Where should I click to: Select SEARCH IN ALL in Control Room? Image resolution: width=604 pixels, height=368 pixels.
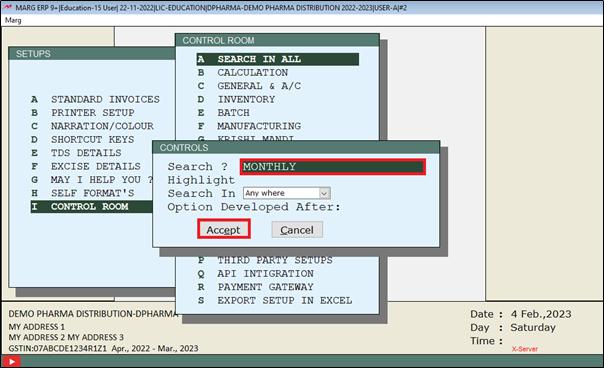[278, 59]
